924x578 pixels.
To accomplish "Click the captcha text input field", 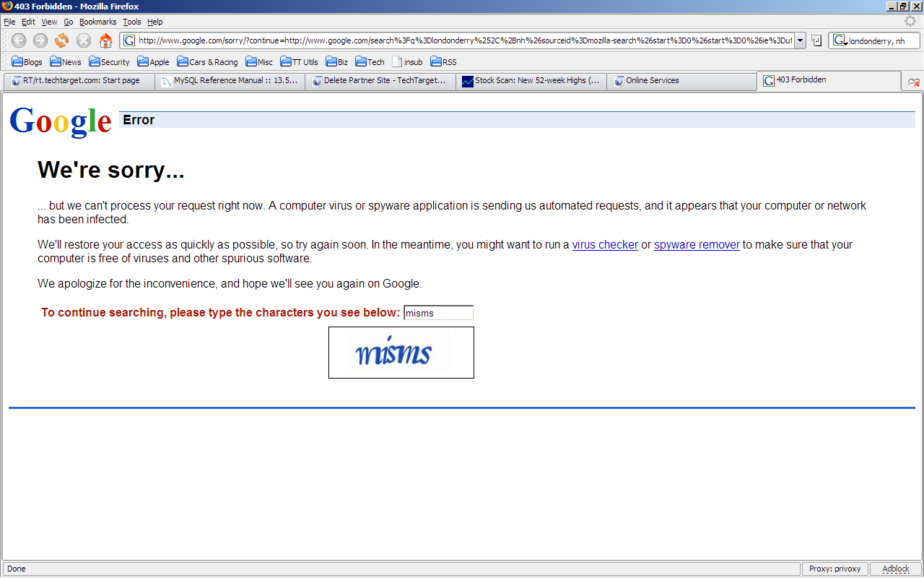I will point(438,313).
